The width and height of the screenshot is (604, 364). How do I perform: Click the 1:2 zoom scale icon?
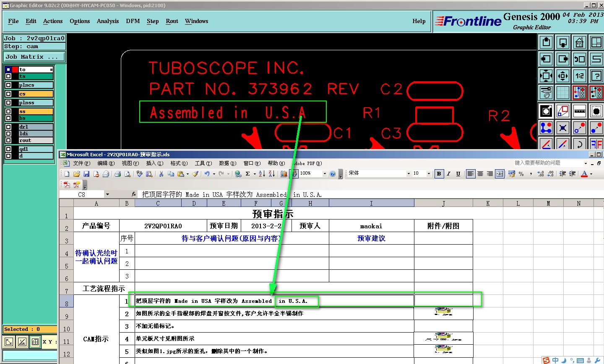tap(580, 76)
